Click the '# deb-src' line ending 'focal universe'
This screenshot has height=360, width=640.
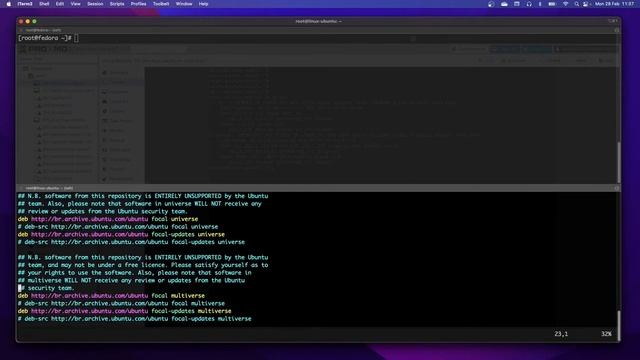click(x=118, y=227)
